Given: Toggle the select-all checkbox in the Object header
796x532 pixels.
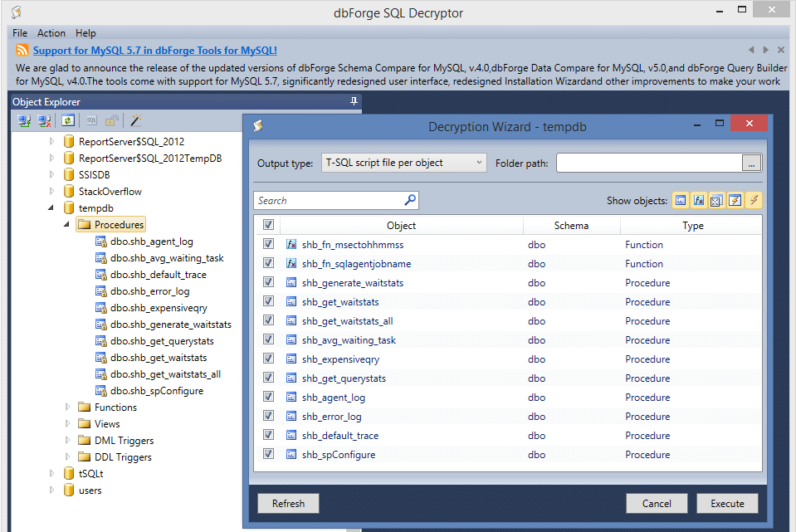Looking at the screenshot, I should tap(269, 224).
